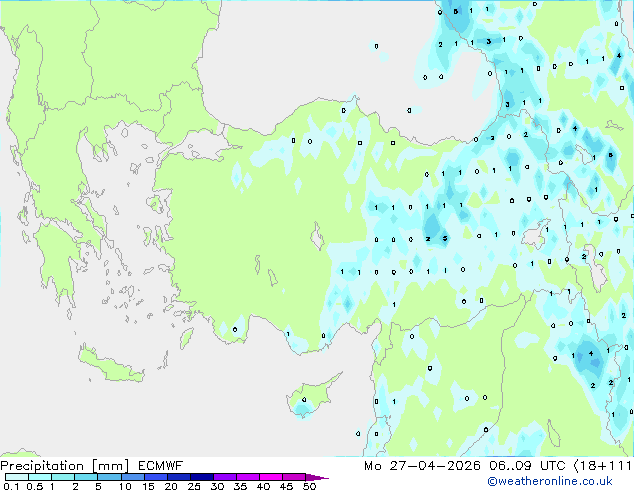The image size is (634, 490).
Task: Select the 30–35 mm purple legend swatch
Action: click(x=224, y=477)
